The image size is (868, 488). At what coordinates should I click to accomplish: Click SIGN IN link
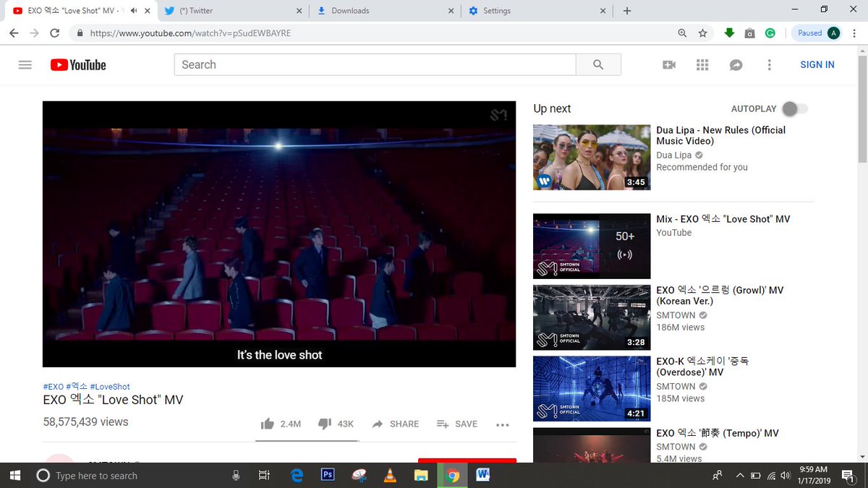coord(817,65)
